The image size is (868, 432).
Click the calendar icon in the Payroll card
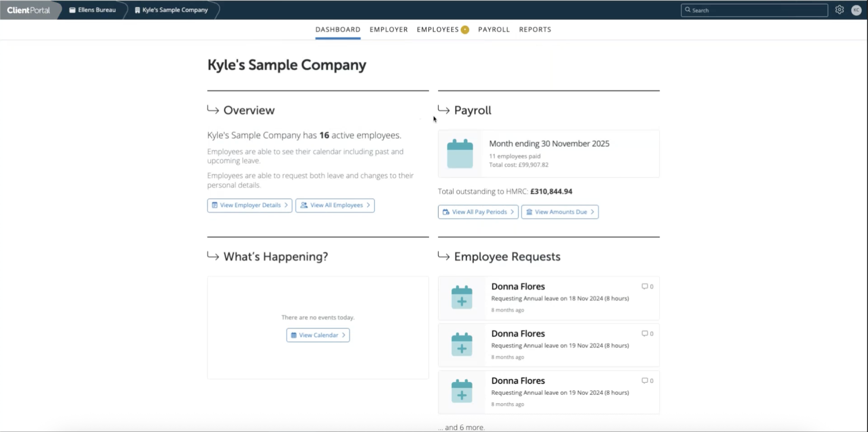coord(460,154)
